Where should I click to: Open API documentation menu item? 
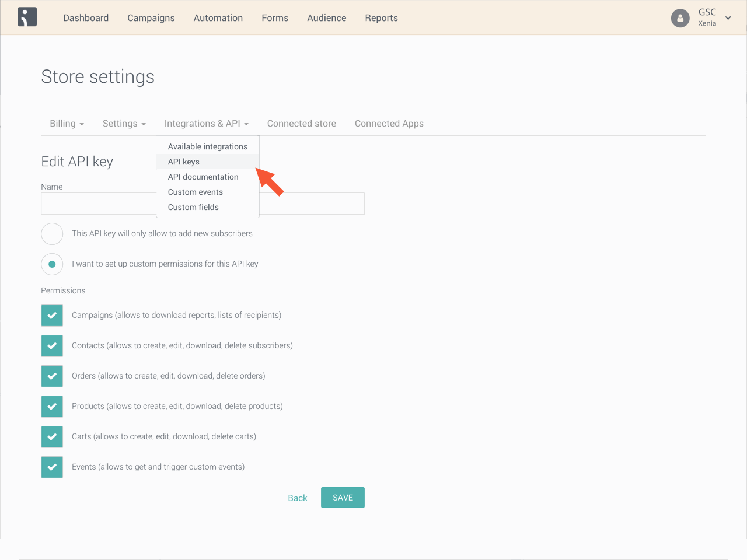203,177
